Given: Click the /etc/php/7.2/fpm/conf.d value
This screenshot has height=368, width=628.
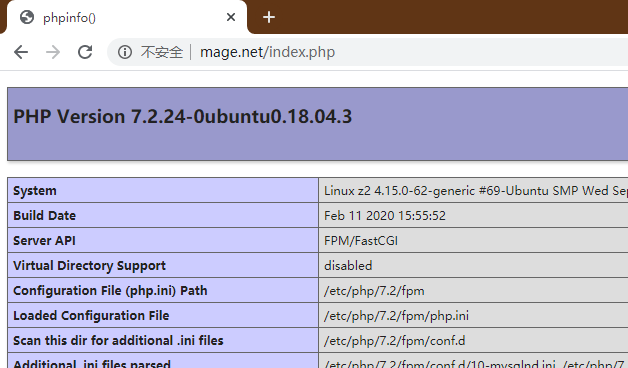Looking at the screenshot, I should pos(395,341).
